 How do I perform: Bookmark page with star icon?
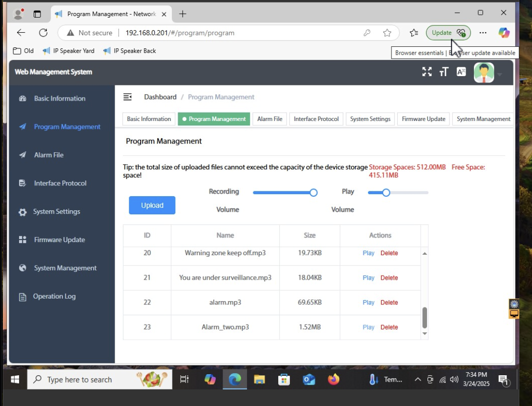click(387, 33)
